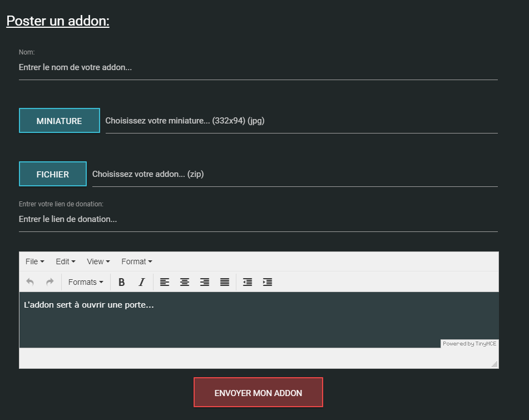Submit with ENVOYER MON ADDON button
The width and height of the screenshot is (529, 420).
[x=259, y=392]
